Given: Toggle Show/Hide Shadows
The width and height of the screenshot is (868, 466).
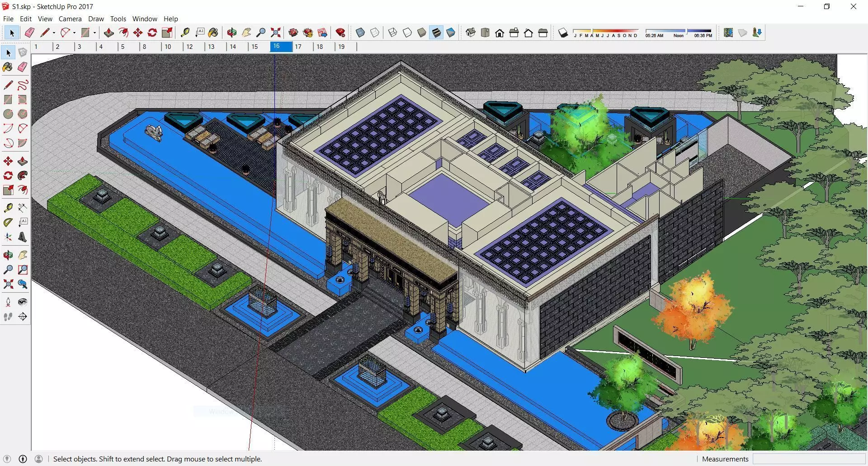Looking at the screenshot, I should click(563, 33).
